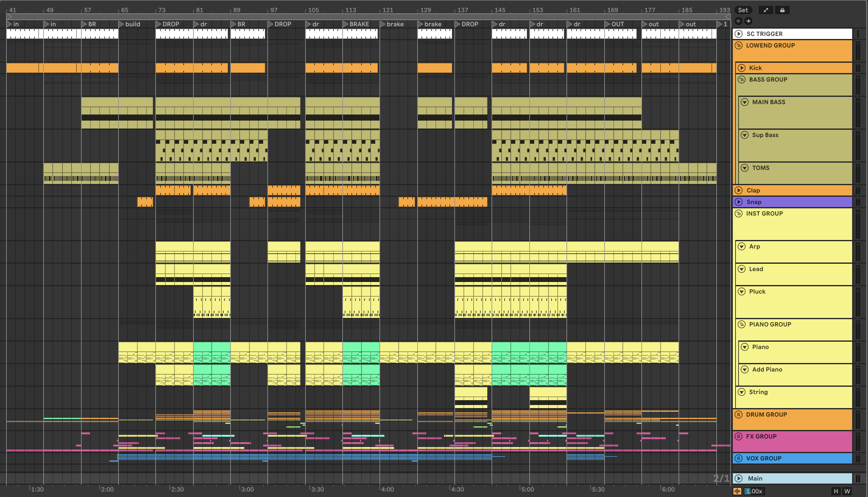Screen dimensions: 868x497
Task: Click the H optimize height button
Action: pyautogui.click(x=836, y=491)
